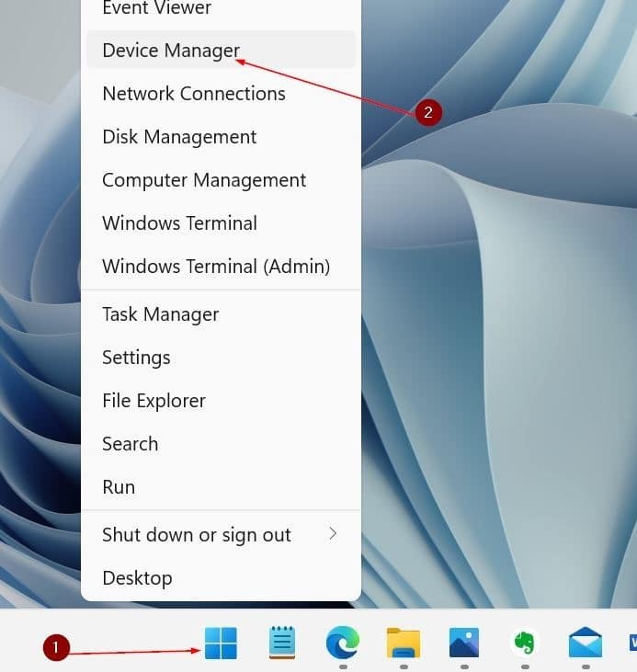The image size is (637, 672).
Task: Open Windows Terminal (Admin) entry
Action: click(x=221, y=267)
